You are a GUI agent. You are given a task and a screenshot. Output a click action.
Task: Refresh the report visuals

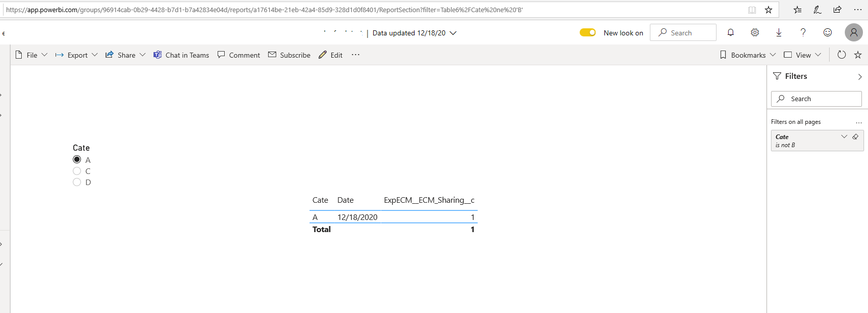point(841,55)
